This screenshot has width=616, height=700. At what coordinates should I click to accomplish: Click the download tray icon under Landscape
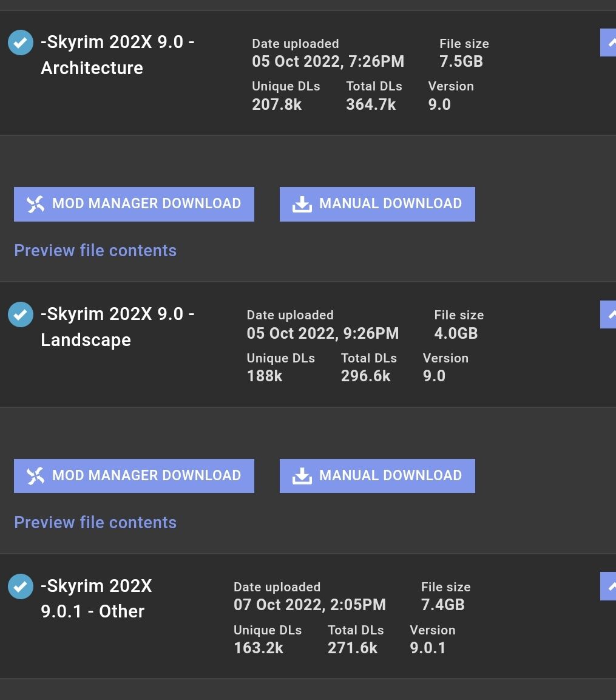pyautogui.click(x=302, y=476)
